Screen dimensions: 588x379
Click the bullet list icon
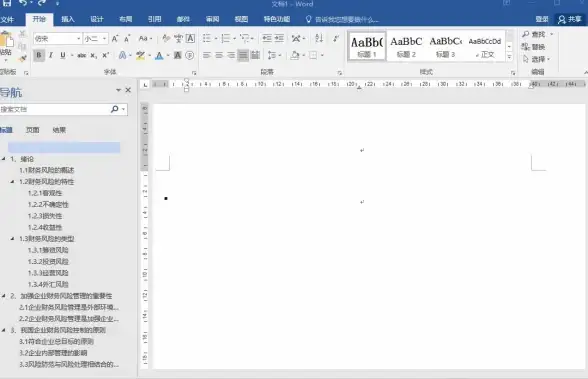[x=207, y=38]
